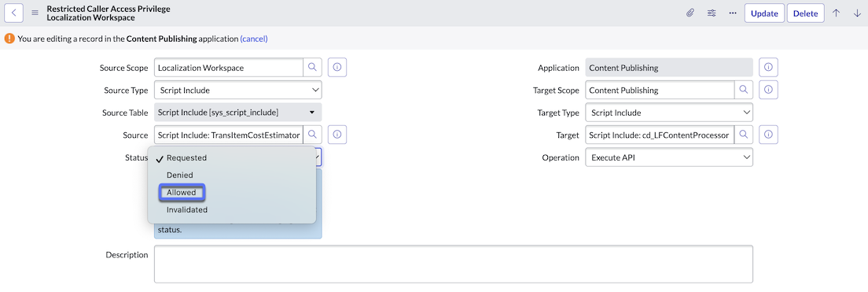Open the Source Type dropdown
The width and height of the screenshot is (868, 292).
(237, 90)
